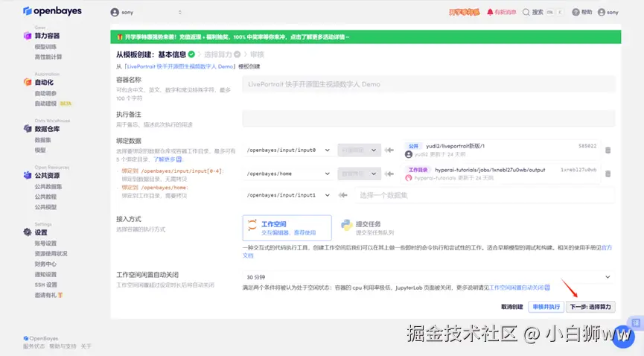Image resolution: width=644 pixels, height=356 pixels.
Task: Open 公共模型 in sidebar
Action: tap(45, 207)
